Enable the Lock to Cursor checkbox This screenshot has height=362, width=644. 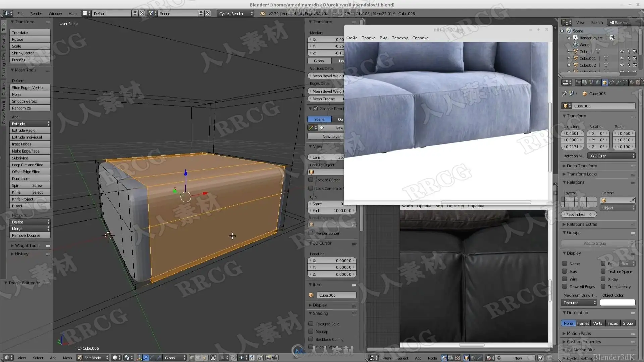point(311,180)
